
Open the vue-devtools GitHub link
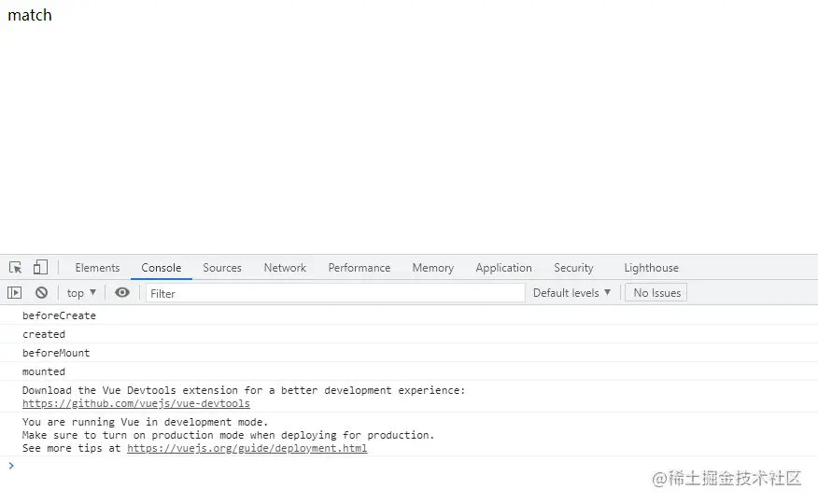tap(136, 404)
